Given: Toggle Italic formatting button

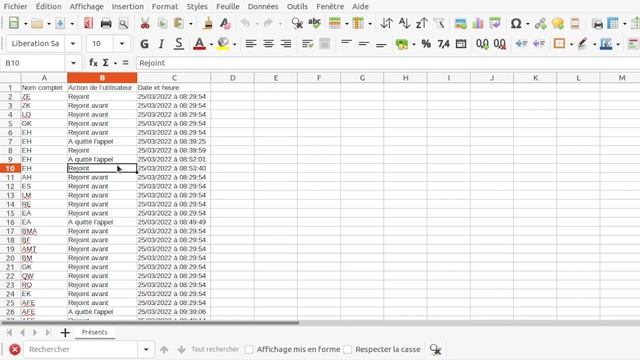Looking at the screenshot, I should tap(161, 44).
